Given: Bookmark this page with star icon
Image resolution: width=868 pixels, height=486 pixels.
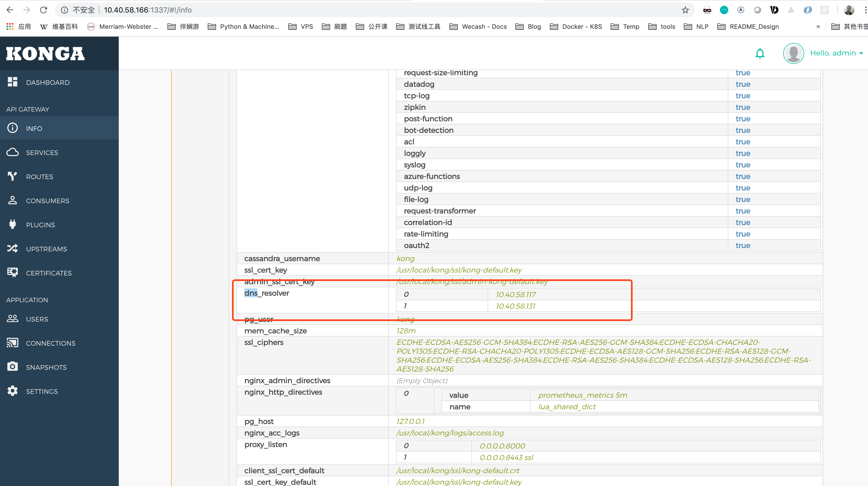Looking at the screenshot, I should coord(685,10).
